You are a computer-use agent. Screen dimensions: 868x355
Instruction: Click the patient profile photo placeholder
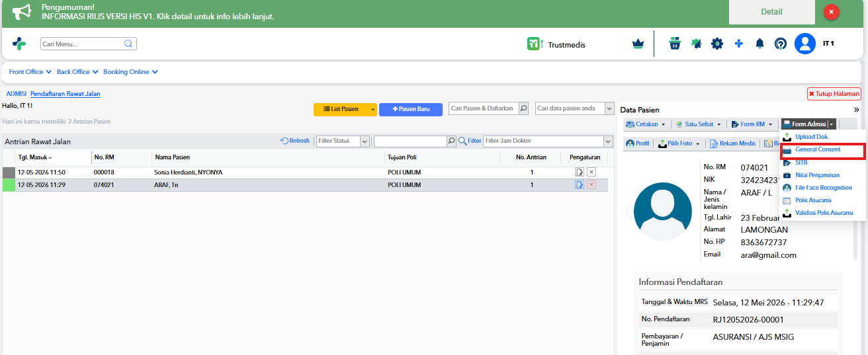(x=663, y=212)
